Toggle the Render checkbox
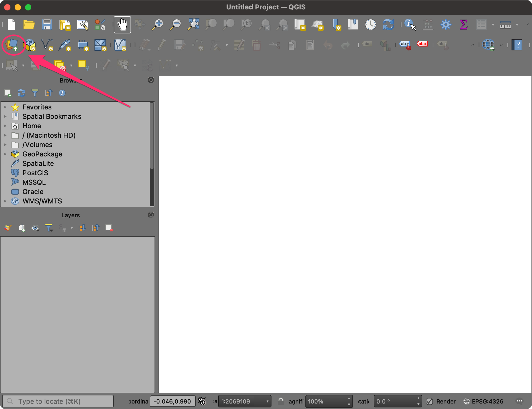The height and width of the screenshot is (409, 532). [429, 401]
